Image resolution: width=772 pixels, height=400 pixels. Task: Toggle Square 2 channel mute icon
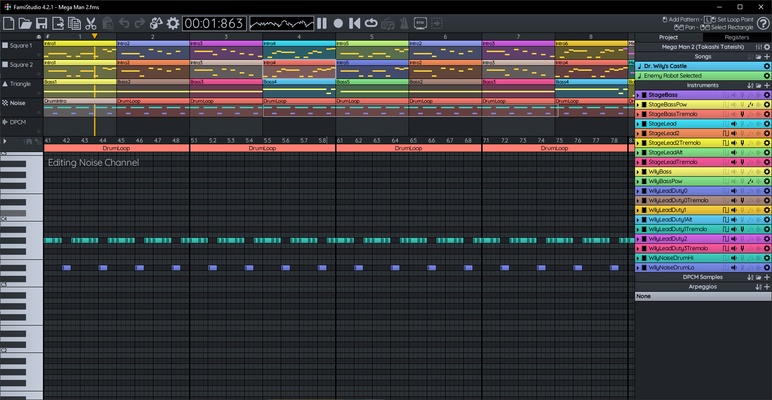tap(5, 65)
